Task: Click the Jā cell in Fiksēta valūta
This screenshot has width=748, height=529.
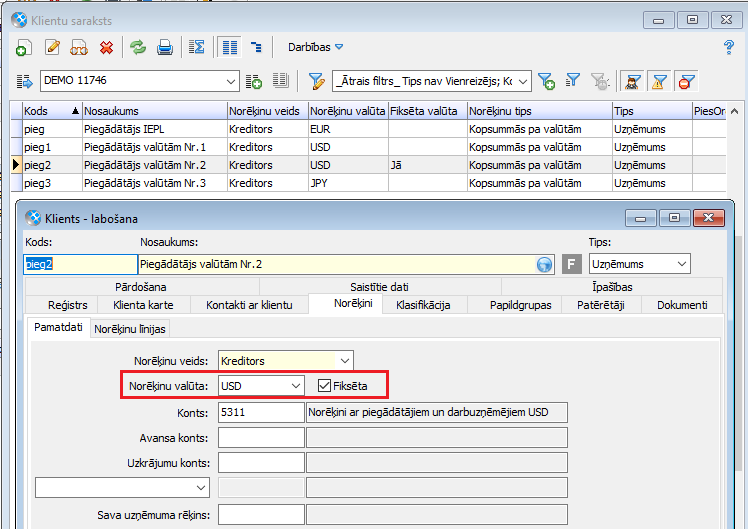Action: [427, 165]
